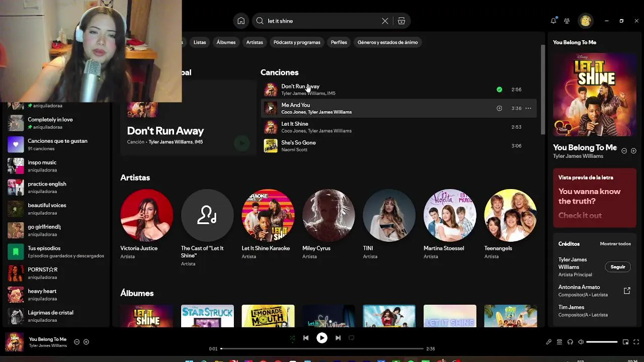Open the friend activity icon
The height and width of the screenshot is (362, 644).
567,21
